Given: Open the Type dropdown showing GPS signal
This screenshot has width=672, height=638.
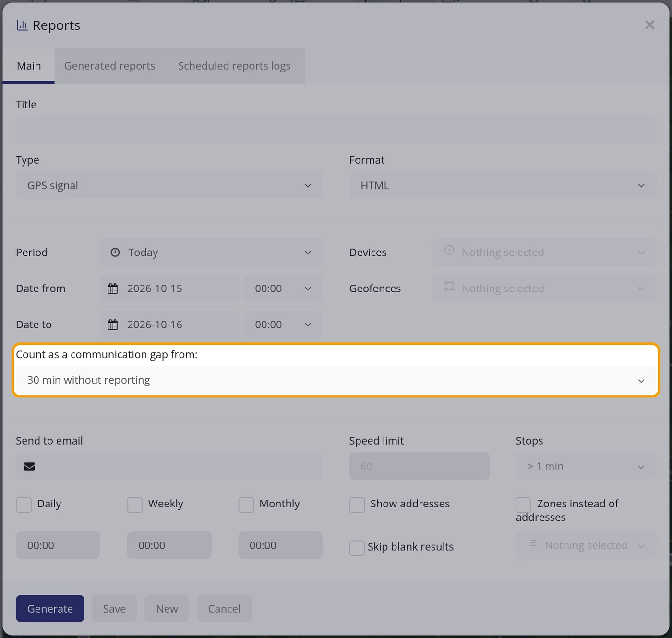Looking at the screenshot, I should point(169,186).
